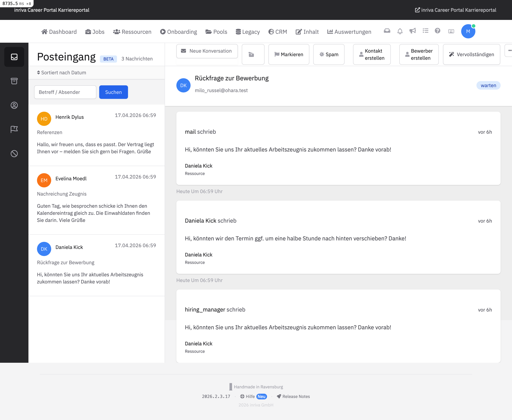Open the user avatar M menu
The width and height of the screenshot is (512, 420).
[x=468, y=31]
